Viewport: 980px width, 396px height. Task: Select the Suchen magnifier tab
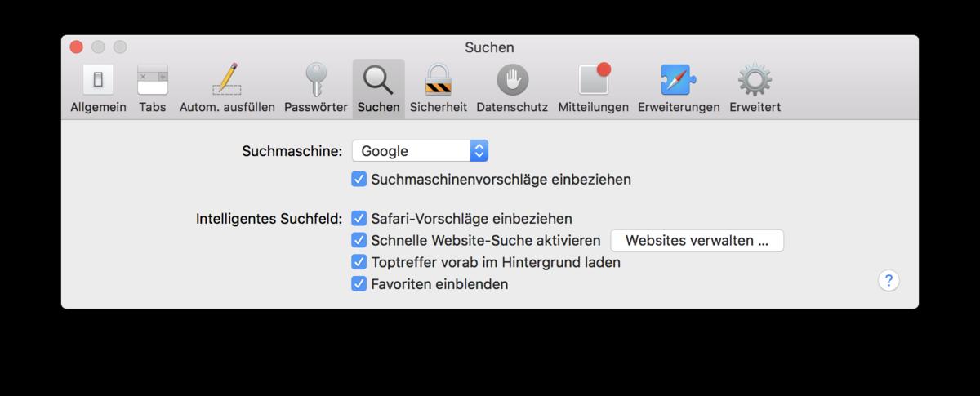point(378,88)
